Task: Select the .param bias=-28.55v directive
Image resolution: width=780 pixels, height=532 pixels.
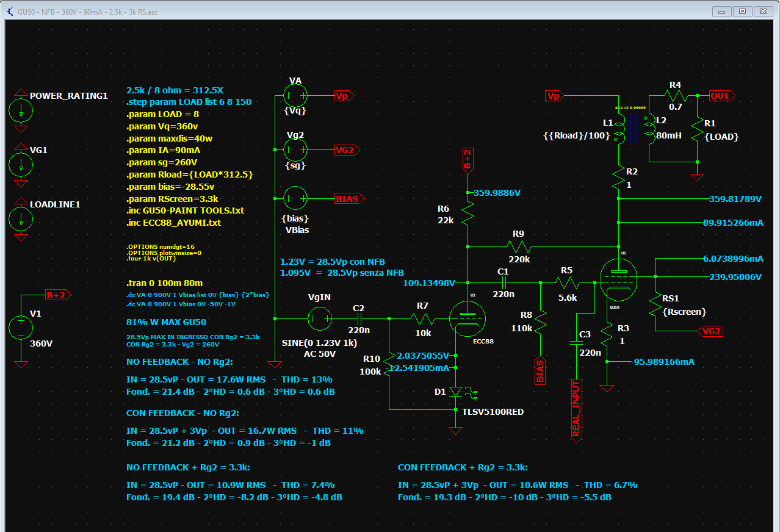Action: (170, 187)
